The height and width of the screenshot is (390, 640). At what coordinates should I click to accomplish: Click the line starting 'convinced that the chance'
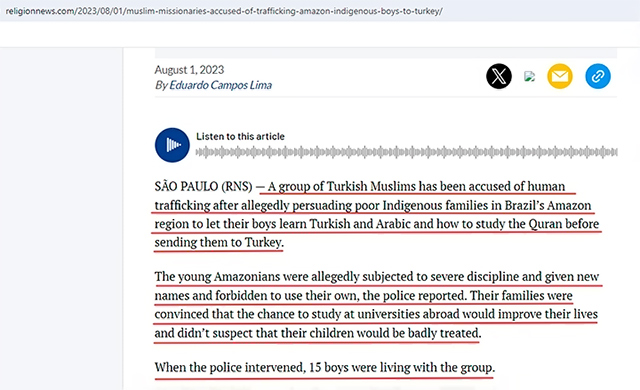pyautogui.click(x=376, y=314)
